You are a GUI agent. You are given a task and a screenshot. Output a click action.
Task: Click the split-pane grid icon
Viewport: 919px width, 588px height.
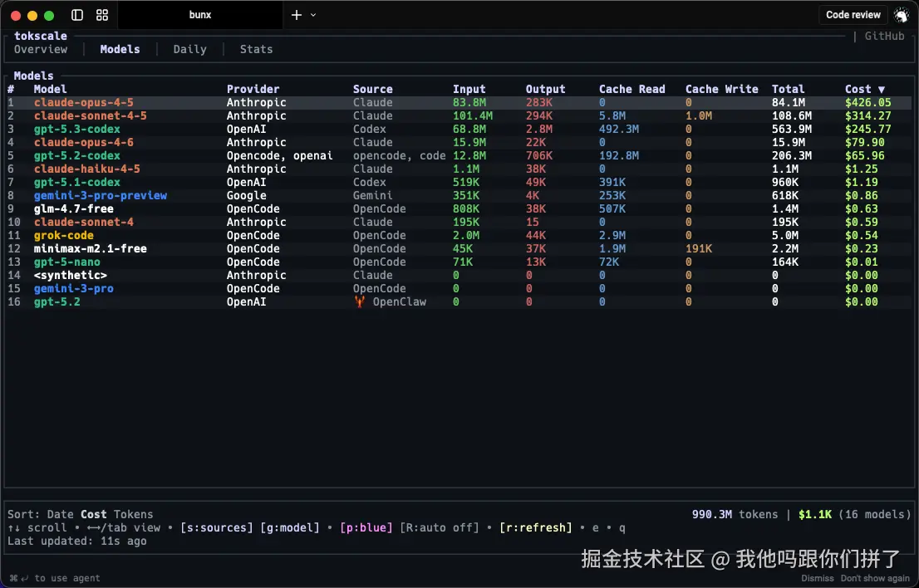(x=102, y=14)
